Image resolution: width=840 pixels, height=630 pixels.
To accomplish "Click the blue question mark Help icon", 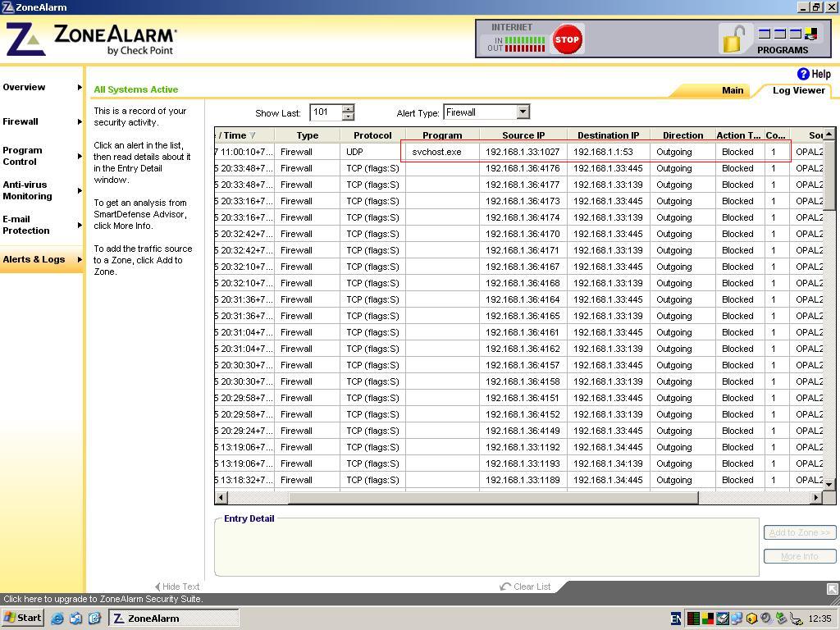I will 803,74.
